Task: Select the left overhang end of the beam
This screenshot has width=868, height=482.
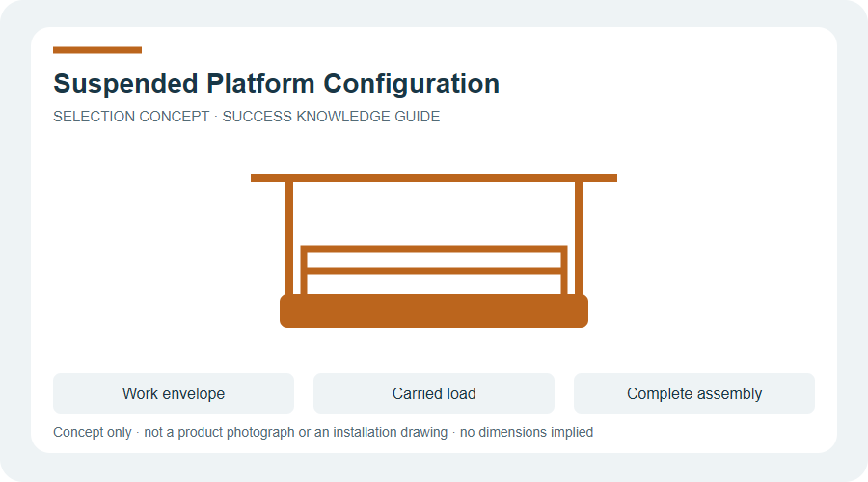Action: coord(268,178)
